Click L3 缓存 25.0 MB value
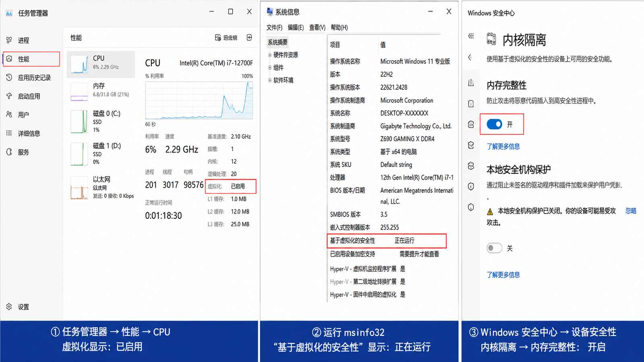 coord(240,224)
